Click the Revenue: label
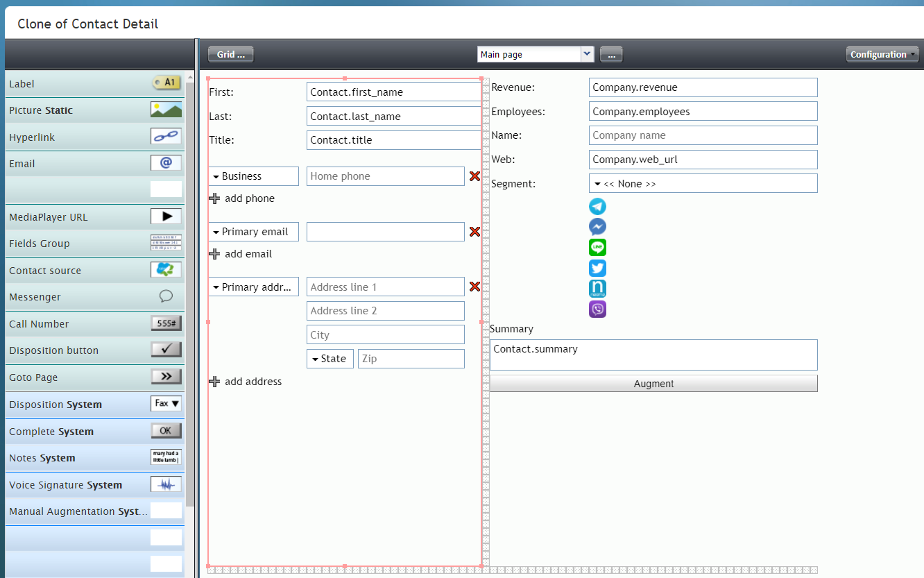Viewport: 924px width, 578px height. click(x=513, y=87)
